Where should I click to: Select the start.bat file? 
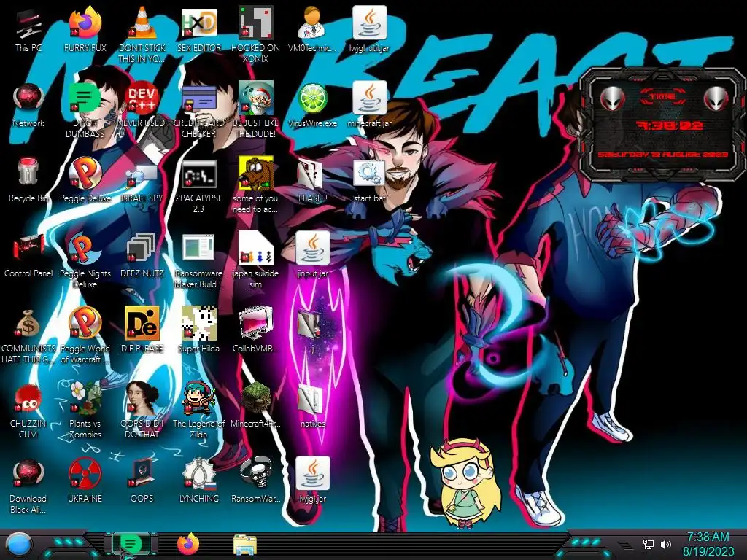[369, 181]
